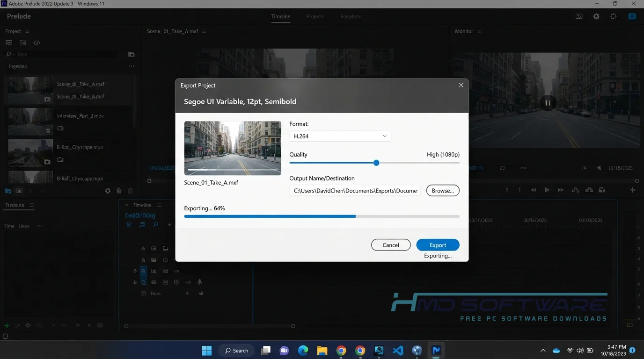Open the Format dropdown showing H.264
This screenshot has width=644, height=359.
(x=340, y=136)
